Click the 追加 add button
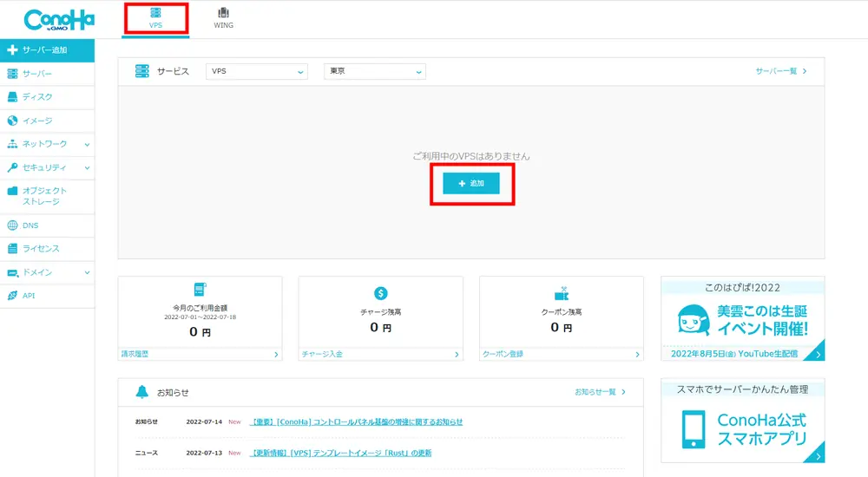 471,184
